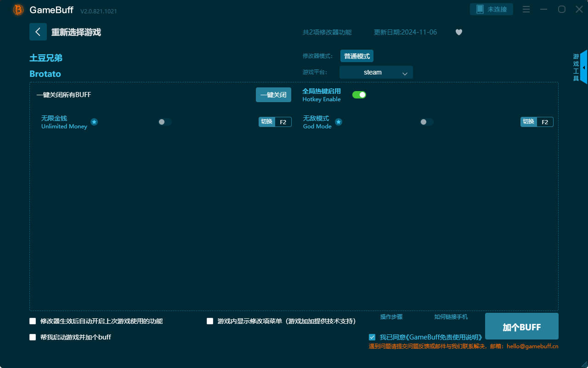Image resolution: width=588 pixels, height=368 pixels.
Task: Collapse the 游戏工具 side panel arrow
Action: (584, 67)
